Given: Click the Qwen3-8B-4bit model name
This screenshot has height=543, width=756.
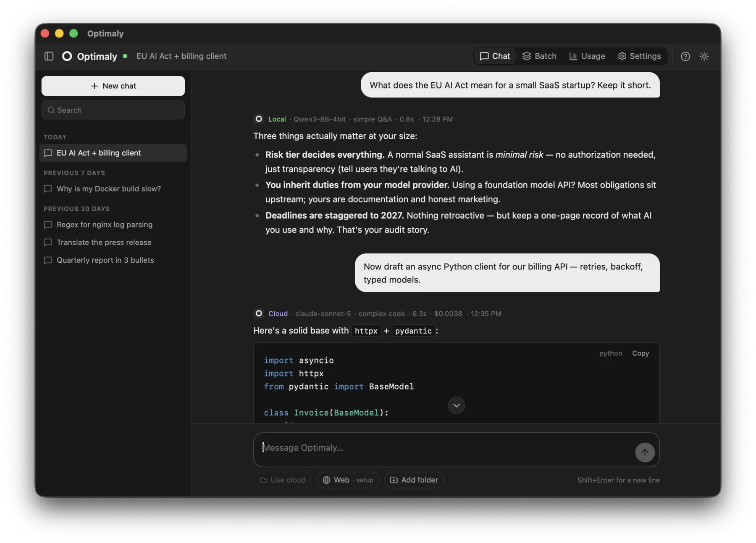Looking at the screenshot, I should coord(319,119).
